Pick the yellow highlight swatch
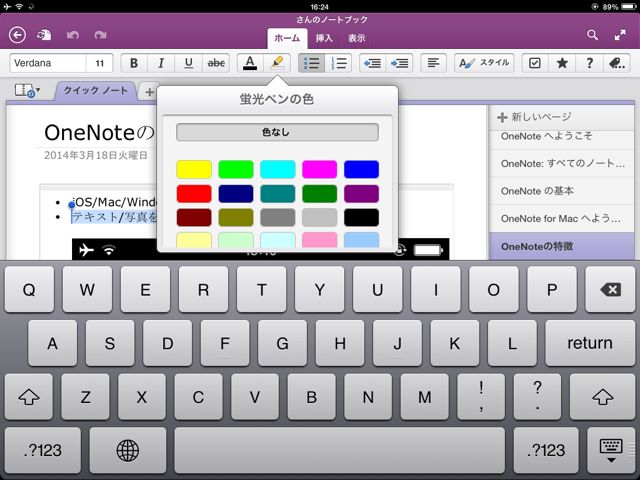 194,169
